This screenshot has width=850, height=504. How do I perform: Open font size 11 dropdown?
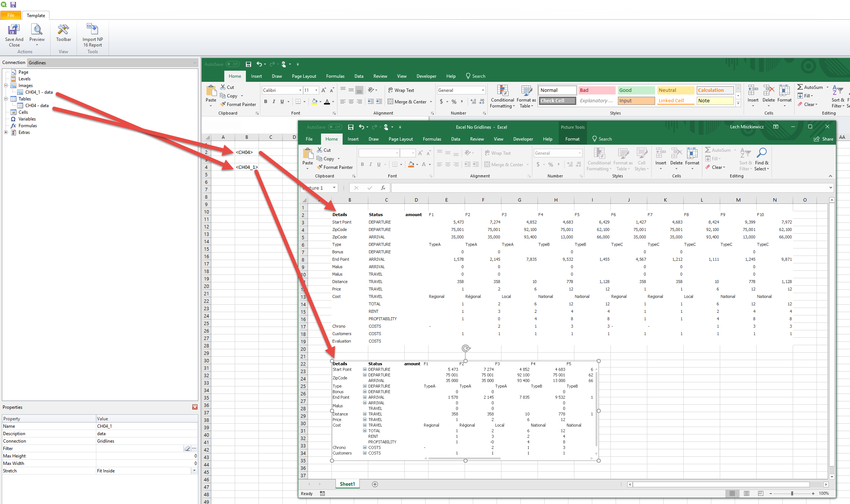tap(317, 90)
